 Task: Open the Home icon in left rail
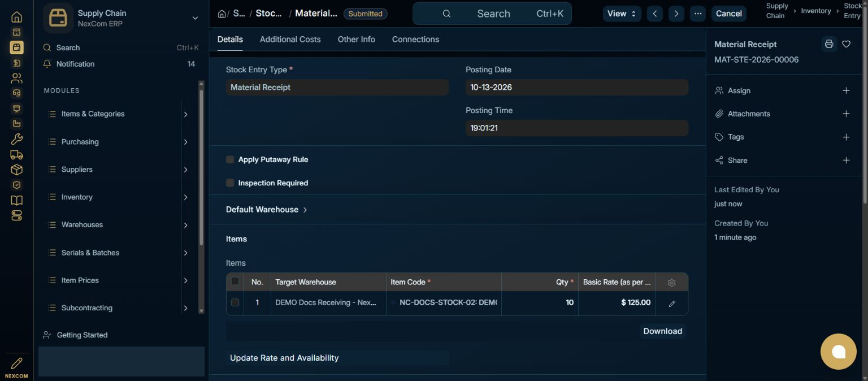pos(16,17)
